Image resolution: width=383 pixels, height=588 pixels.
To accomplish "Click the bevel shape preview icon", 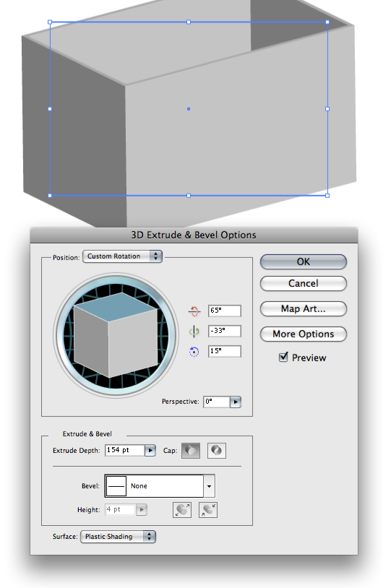I will tap(116, 486).
